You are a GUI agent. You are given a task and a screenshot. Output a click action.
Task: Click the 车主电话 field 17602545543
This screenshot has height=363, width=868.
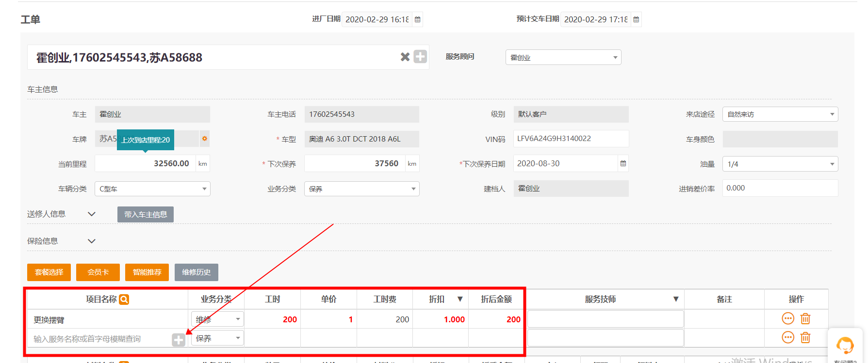tap(361, 114)
